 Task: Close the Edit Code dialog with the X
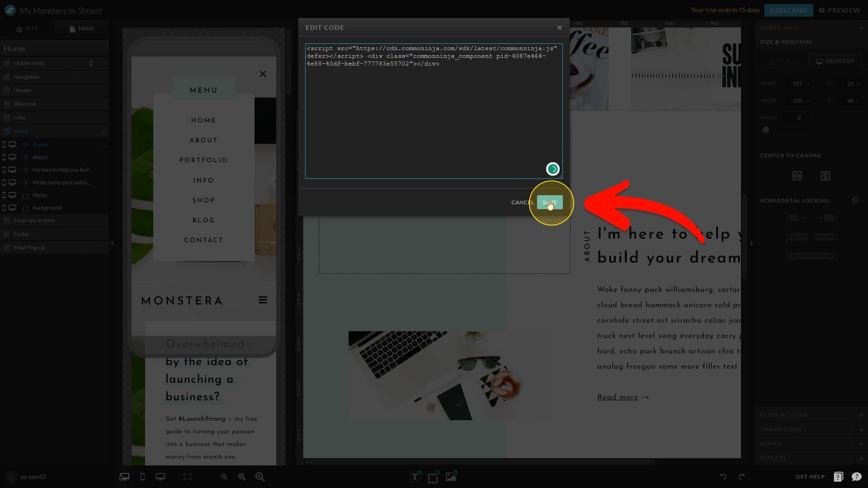point(560,28)
